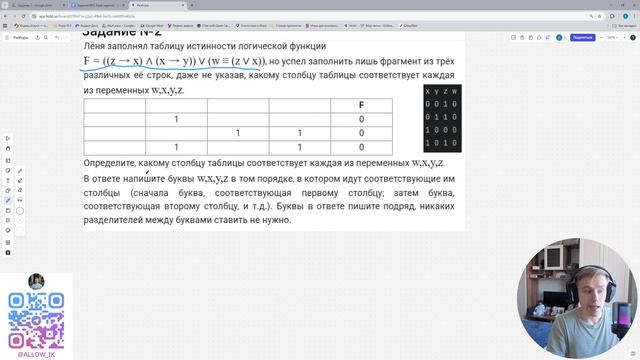This screenshot has width=640, height=360.
Task: Select the cursor arrow tool in left toolbar
Action: (8, 139)
